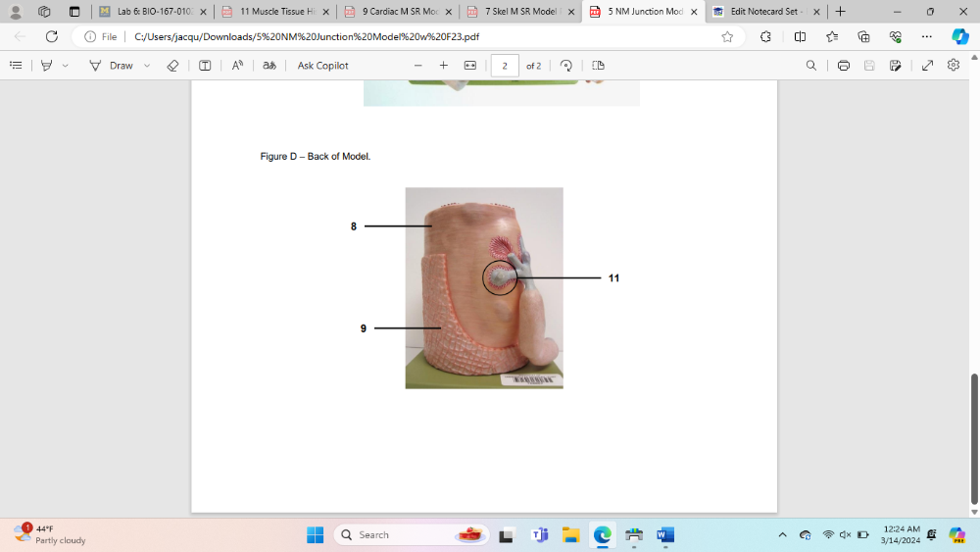This screenshot has height=552, width=980.
Task: Click the page number input field
Action: [x=505, y=66]
